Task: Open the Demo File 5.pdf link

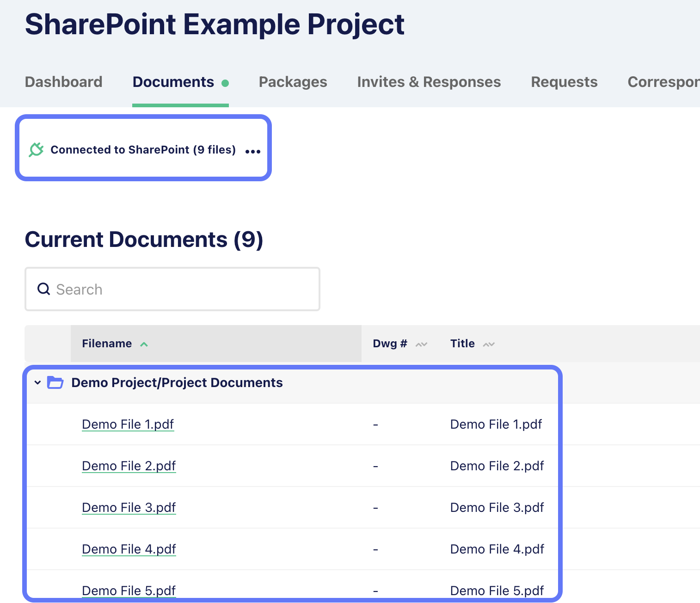Action: coord(129,591)
